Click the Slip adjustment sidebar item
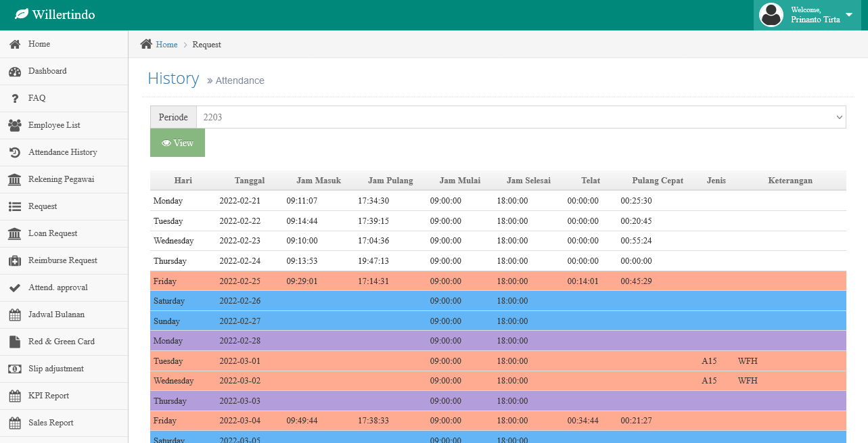868x443 pixels. tap(64, 369)
